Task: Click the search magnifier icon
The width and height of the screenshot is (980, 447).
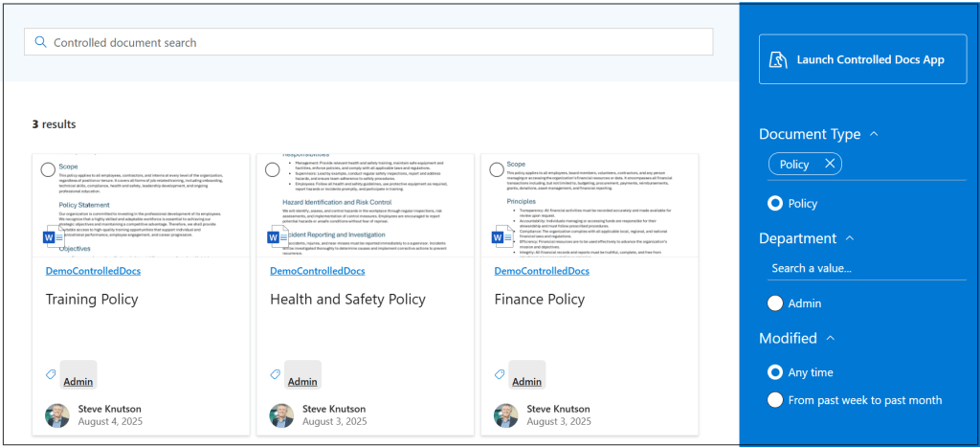Action: pos(40,42)
